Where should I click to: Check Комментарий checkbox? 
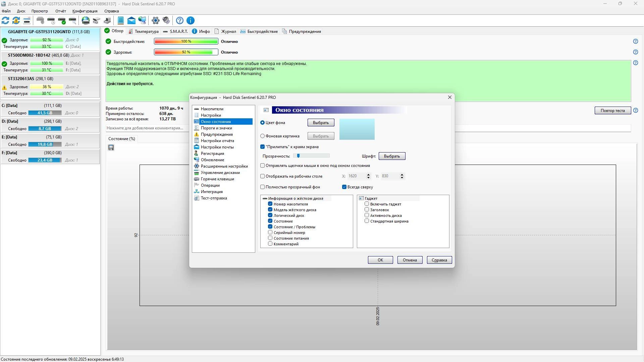[270, 244]
